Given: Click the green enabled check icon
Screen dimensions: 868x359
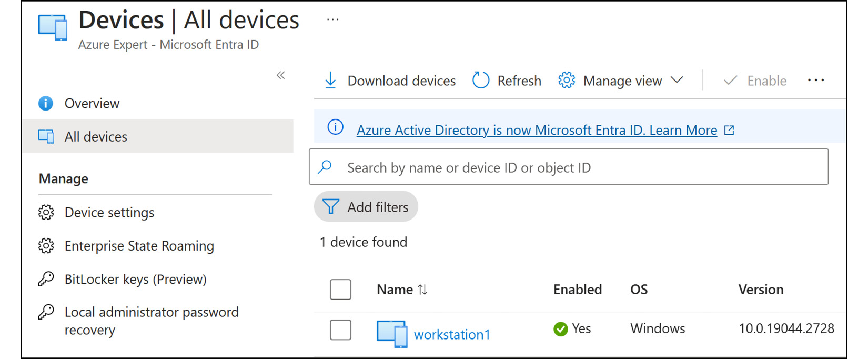Looking at the screenshot, I should (x=561, y=329).
